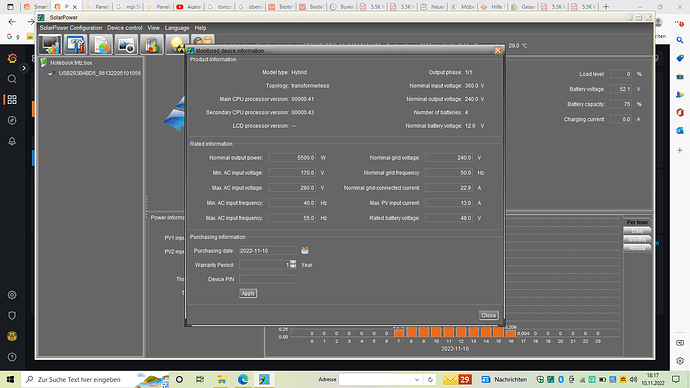
Task: Click the Battery voltage 52.1 field
Action: (621, 89)
